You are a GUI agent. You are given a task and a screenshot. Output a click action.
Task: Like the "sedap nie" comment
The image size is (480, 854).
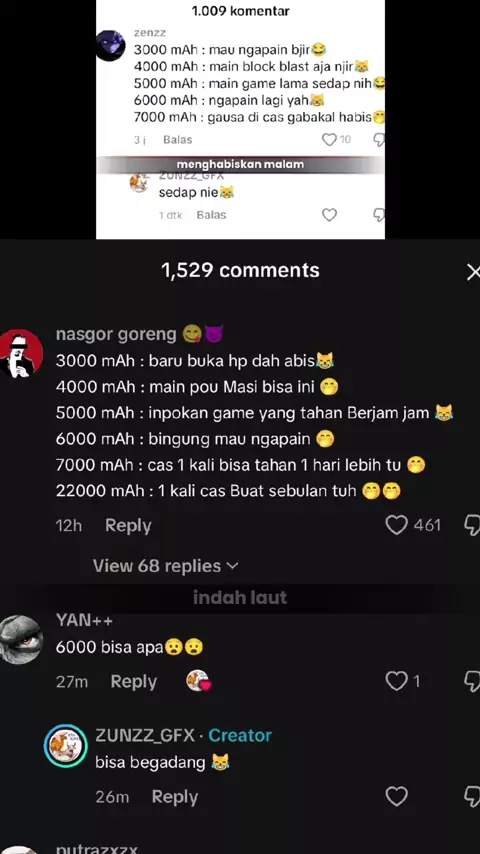(x=329, y=215)
